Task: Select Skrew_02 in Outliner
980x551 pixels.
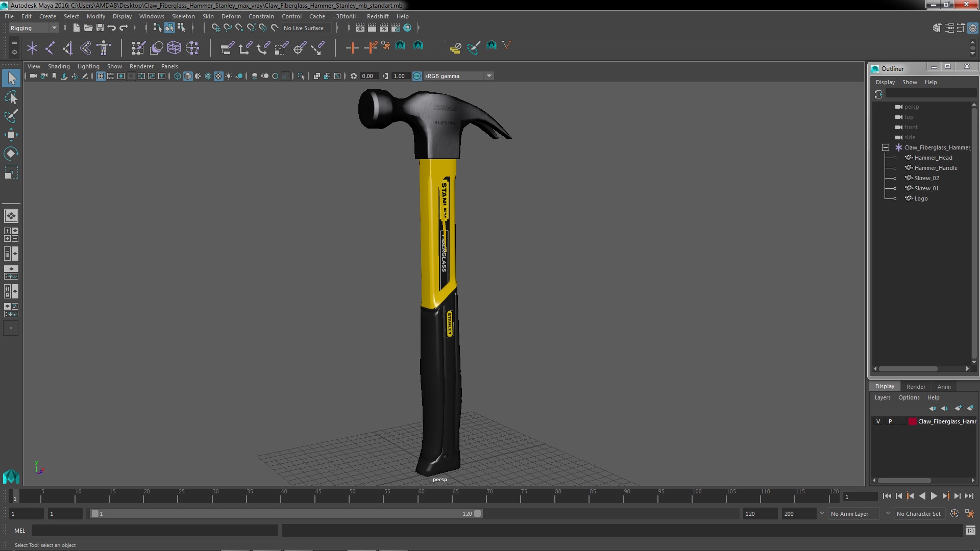Action: [926, 178]
